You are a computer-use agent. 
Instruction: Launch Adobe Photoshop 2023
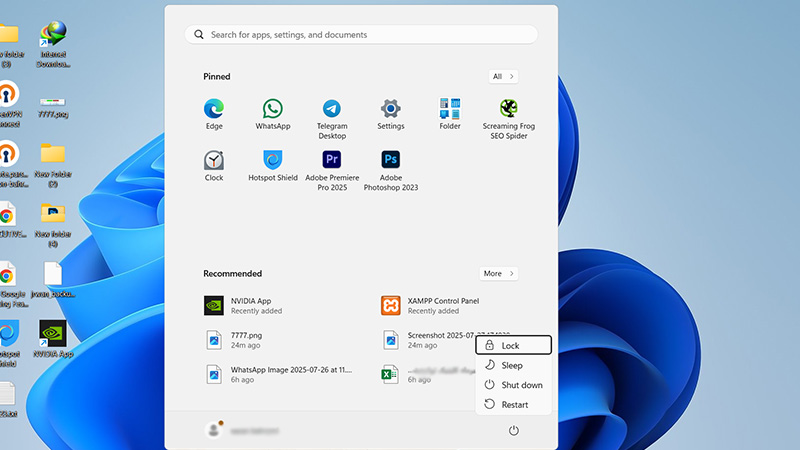[391, 171]
